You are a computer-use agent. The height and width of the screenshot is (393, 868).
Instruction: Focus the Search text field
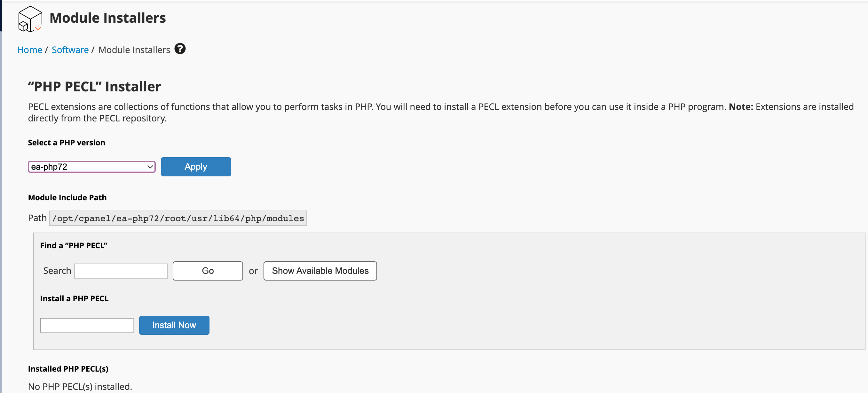tap(121, 271)
